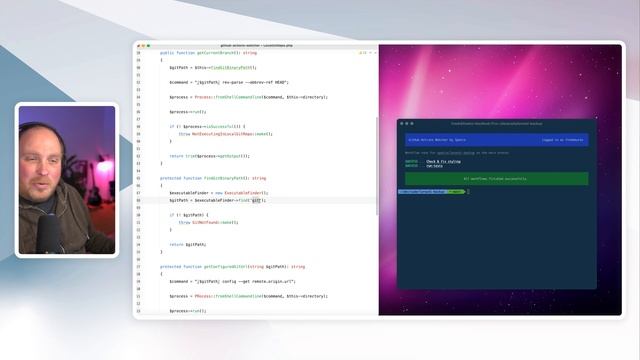This screenshot has height=360, width=640.
Task: Click the 'return $gitPath;' line
Action: (188, 244)
